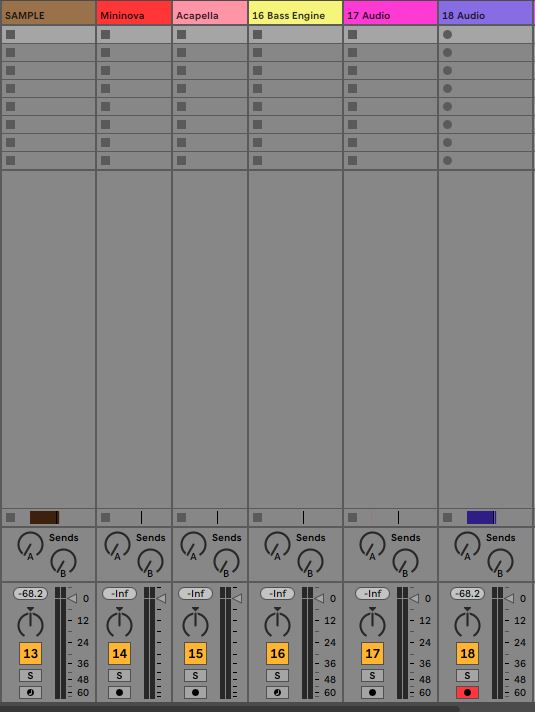Solo the 16 Bass Engine track

277,675
